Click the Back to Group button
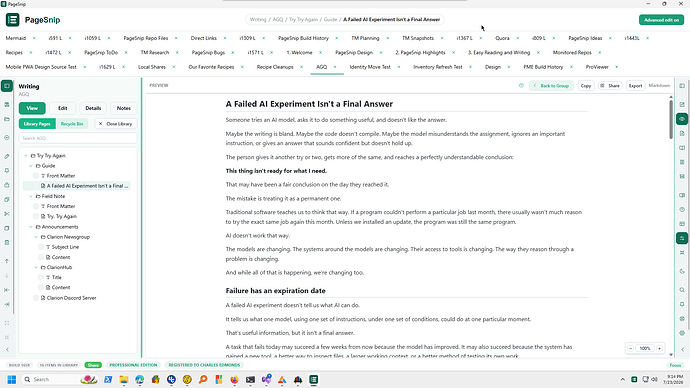Screen dimensions: 690x388 (551, 86)
